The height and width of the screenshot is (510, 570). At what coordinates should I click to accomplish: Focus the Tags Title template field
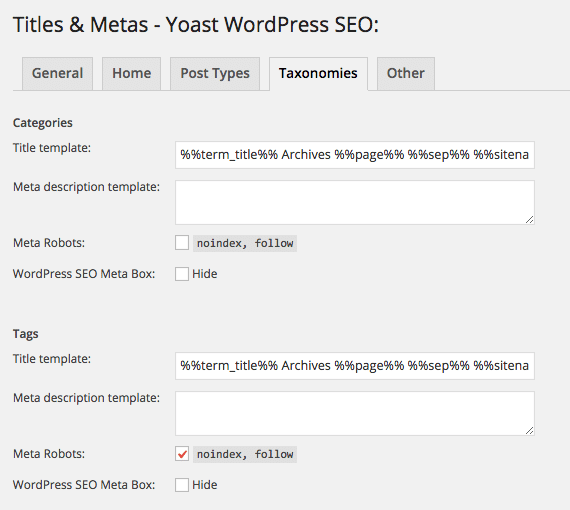click(x=355, y=366)
